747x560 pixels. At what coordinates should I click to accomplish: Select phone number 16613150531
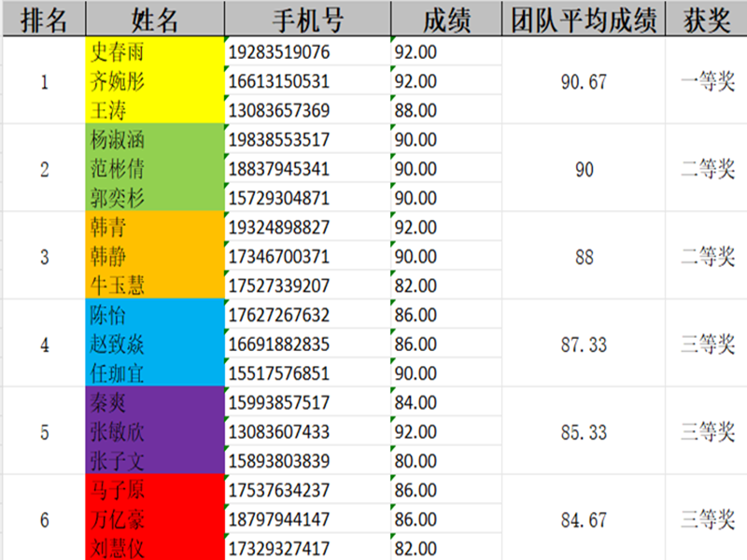[x=307, y=80]
